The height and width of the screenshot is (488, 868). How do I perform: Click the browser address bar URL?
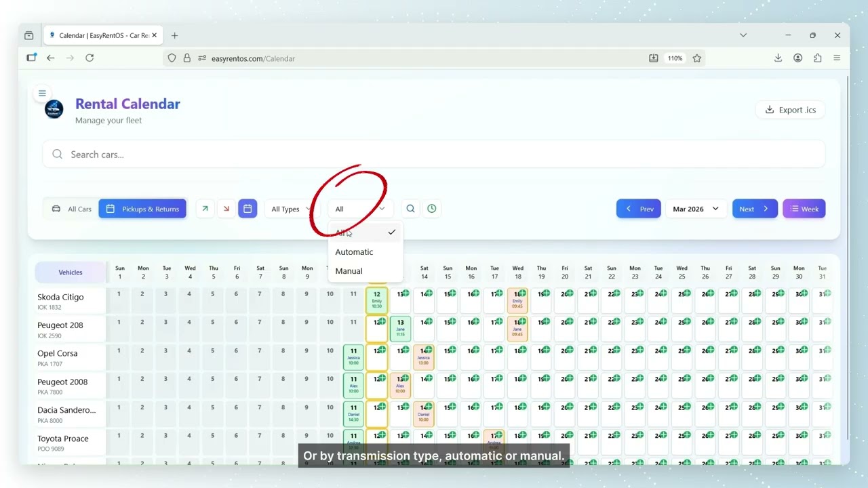click(x=253, y=58)
